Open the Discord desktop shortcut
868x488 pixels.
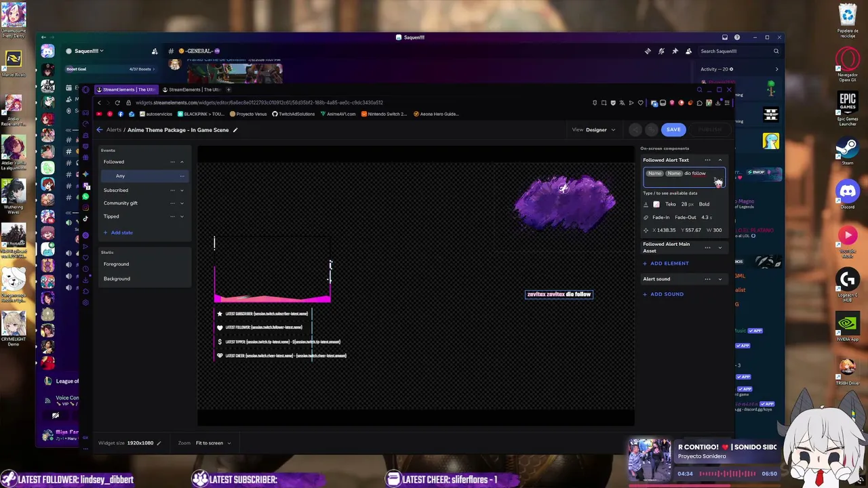pos(848,195)
